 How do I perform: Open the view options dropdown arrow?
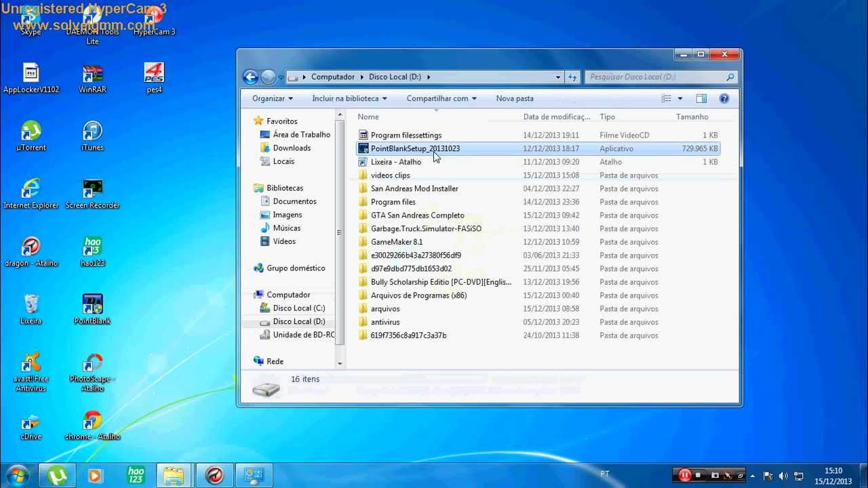680,99
